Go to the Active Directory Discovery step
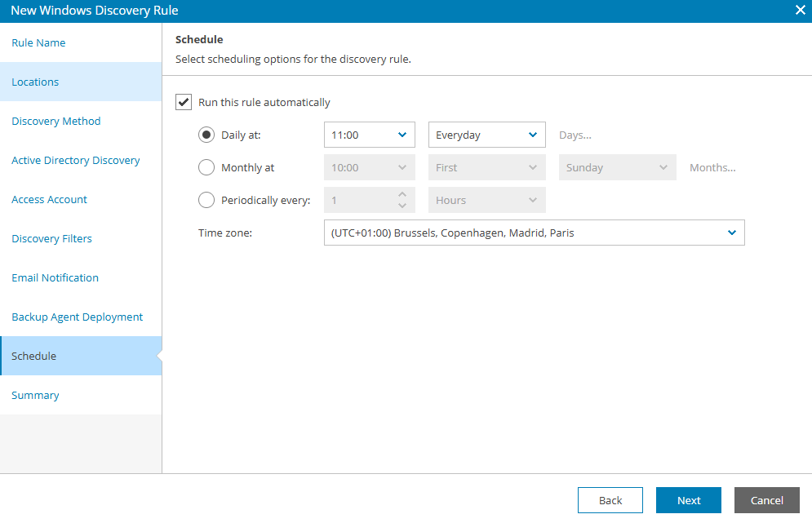 (81, 160)
